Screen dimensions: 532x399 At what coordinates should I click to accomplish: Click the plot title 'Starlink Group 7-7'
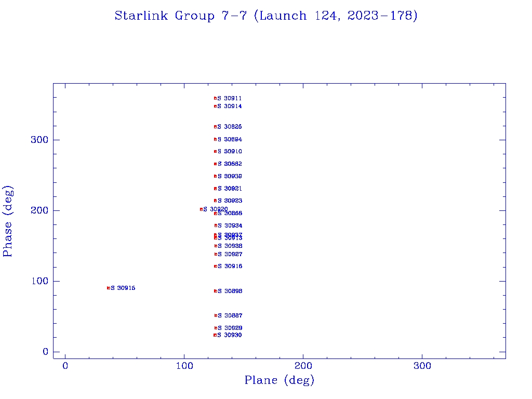(x=181, y=16)
